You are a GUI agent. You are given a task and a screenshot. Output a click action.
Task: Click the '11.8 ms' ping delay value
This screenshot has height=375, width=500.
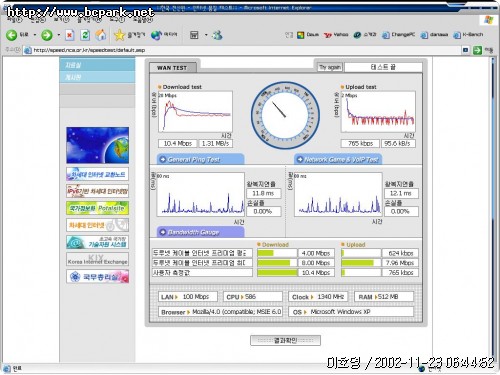coord(264,193)
